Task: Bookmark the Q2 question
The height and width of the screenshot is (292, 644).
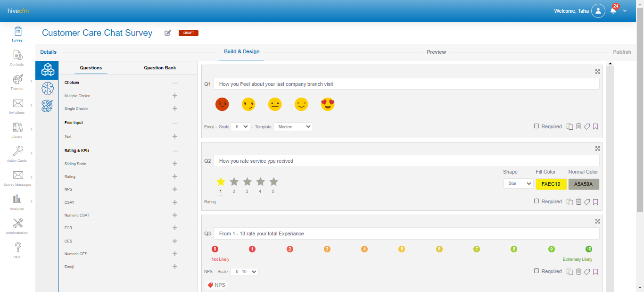Action: (x=595, y=201)
